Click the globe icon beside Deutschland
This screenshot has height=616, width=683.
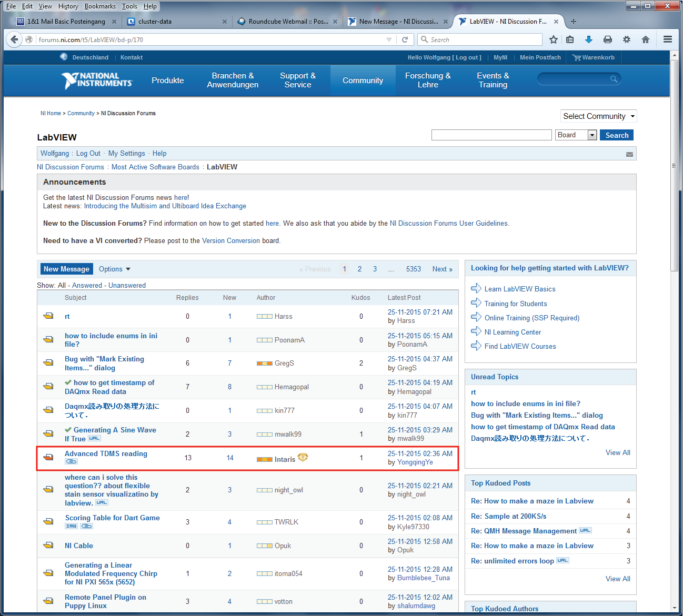click(x=64, y=57)
